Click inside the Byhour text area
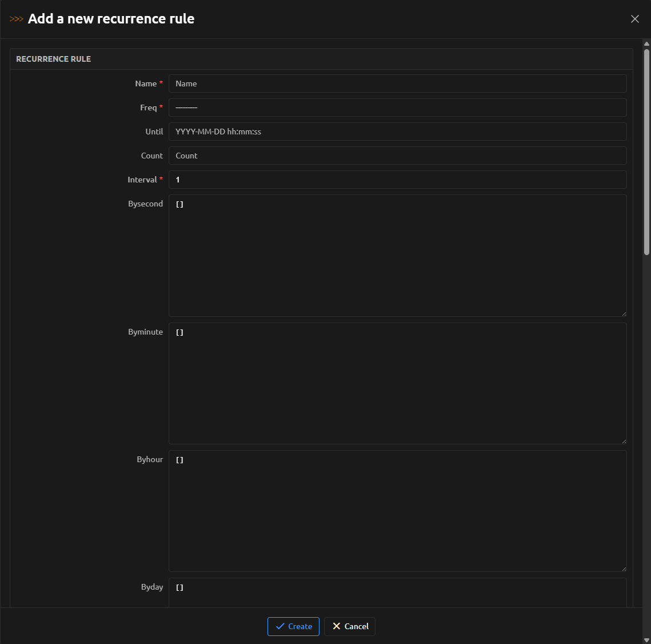 pyautogui.click(x=397, y=511)
